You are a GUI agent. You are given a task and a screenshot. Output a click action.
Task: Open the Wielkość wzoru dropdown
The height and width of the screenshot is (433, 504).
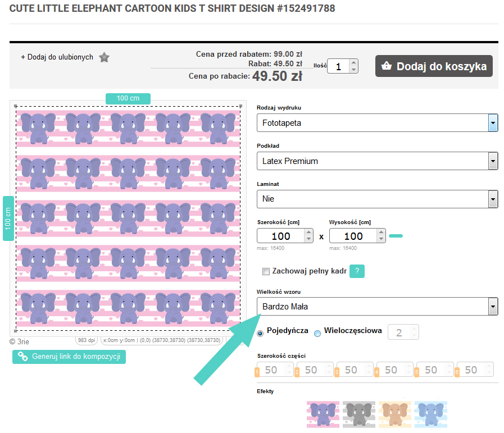point(493,307)
